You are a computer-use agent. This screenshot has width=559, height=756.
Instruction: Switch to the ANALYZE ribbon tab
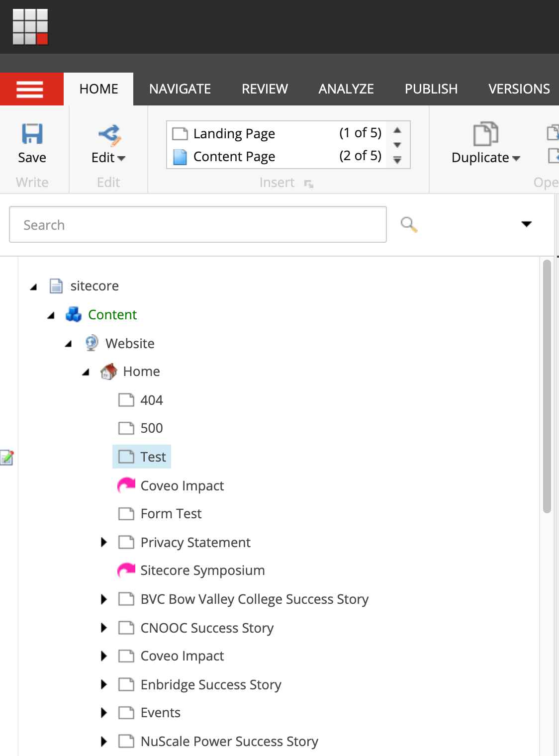(346, 89)
